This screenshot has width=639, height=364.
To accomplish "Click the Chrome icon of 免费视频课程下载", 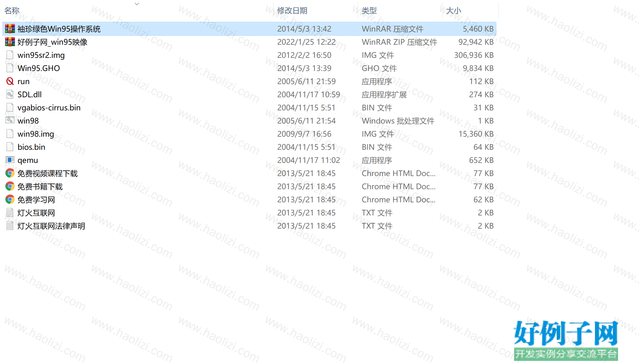I will pyautogui.click(x=10, y=173).
